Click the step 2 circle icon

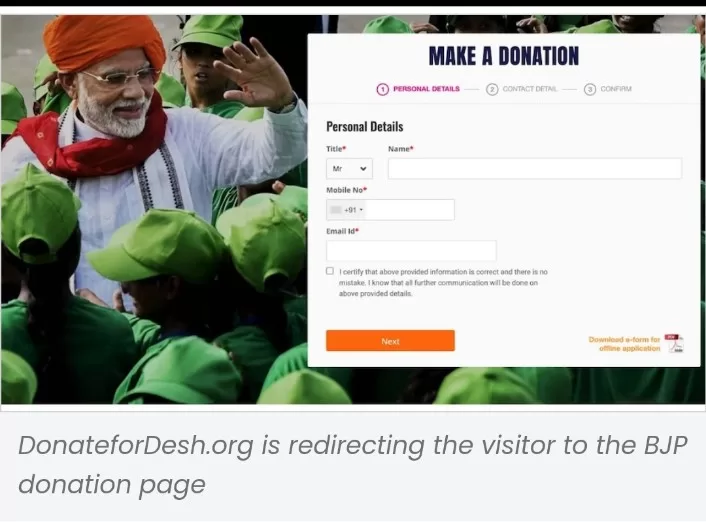pyautogui.click(x=492, y=89)
